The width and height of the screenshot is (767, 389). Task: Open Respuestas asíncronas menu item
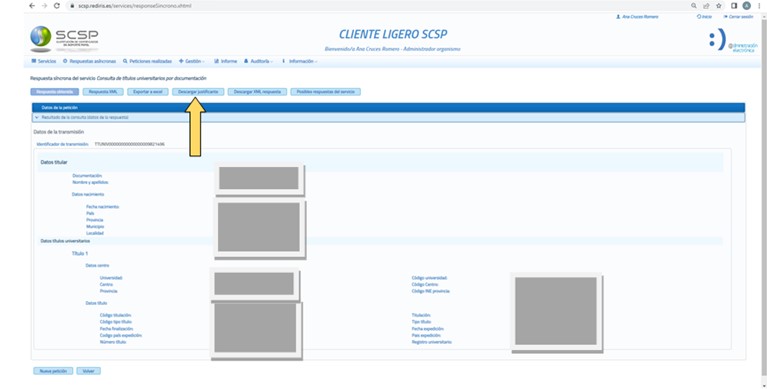pyautogui.click(x=90, y=61)
